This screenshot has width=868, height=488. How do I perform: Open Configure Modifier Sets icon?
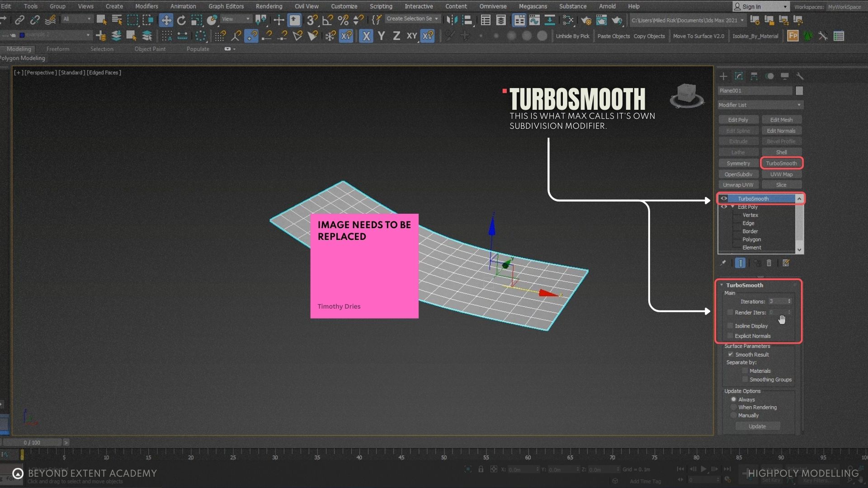[x=786, y=263]
